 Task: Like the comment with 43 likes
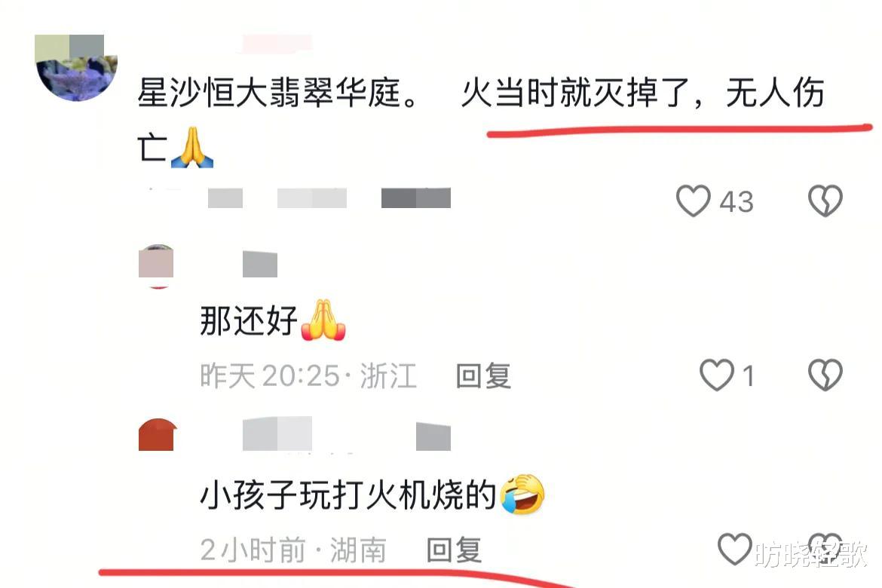693,201
